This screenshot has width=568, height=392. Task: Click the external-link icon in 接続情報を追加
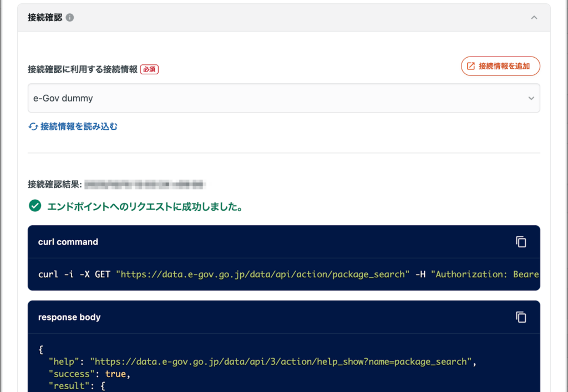(471, 66)
